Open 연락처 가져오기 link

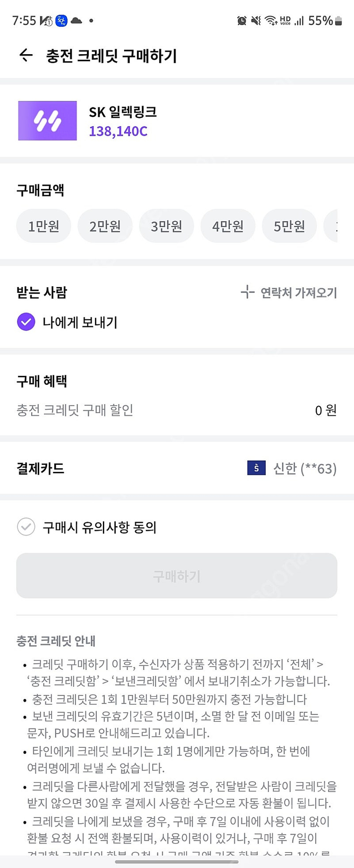point(298,293)
